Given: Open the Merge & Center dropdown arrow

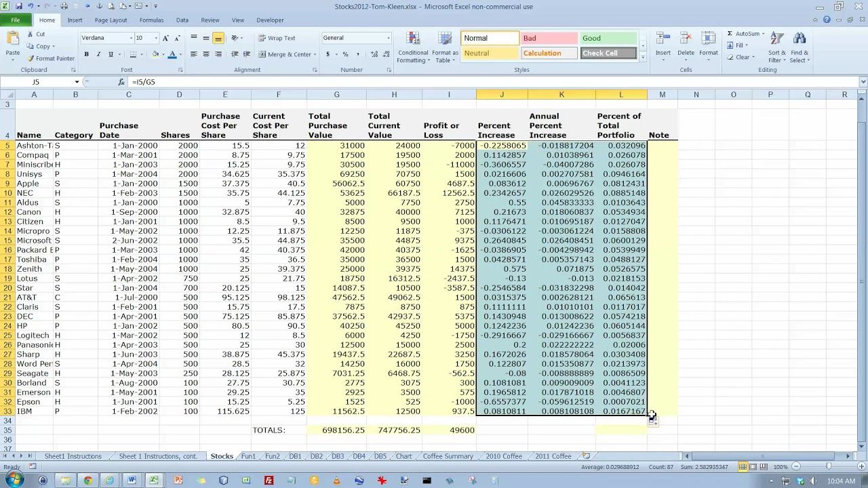Looking at the screenshot, I should [x=313, y=54].
